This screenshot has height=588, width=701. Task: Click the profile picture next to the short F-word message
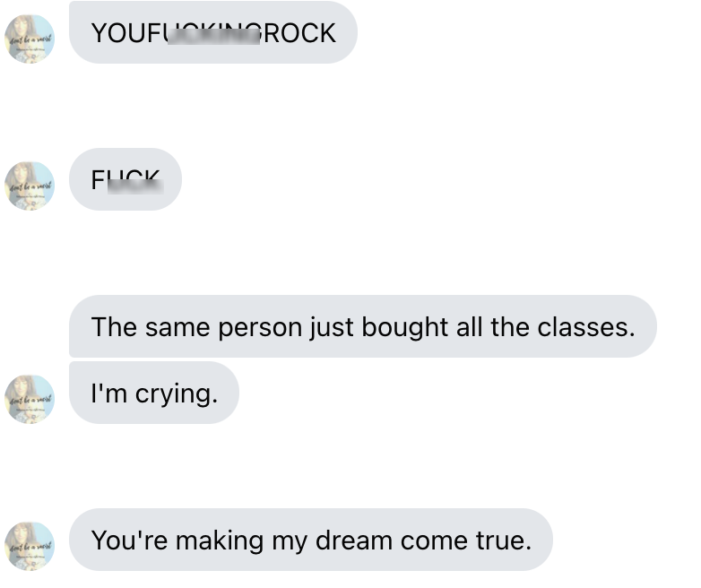point(30,186)
